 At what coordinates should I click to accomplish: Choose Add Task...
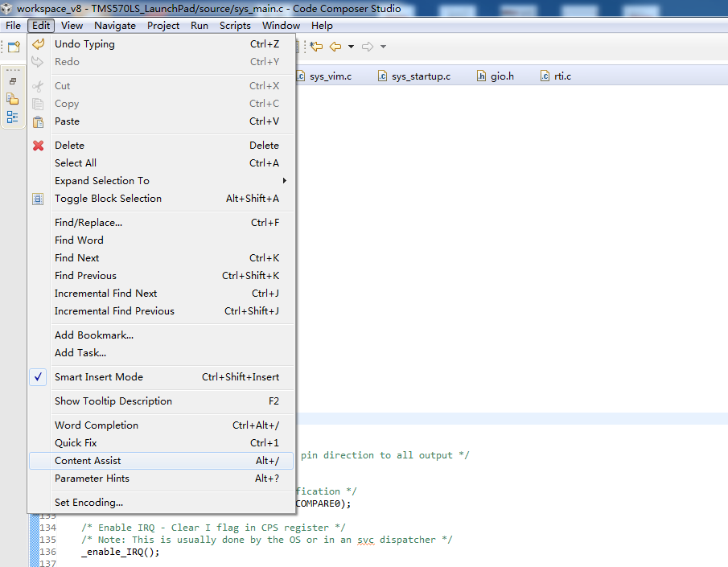[x=161, y=352]
